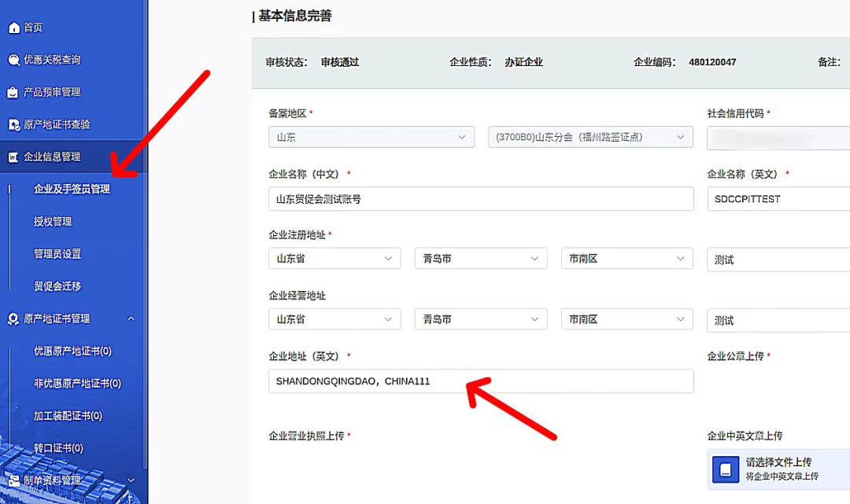Go to 管理员设置 submenu
Screen dimensions: 850x504
tap(57, 254)
